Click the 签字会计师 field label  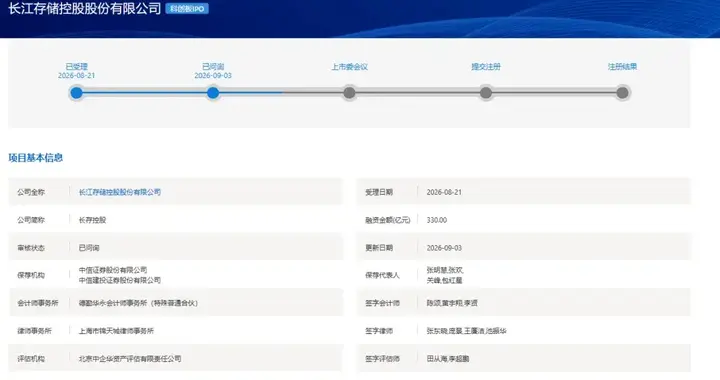tap(382, 303)
